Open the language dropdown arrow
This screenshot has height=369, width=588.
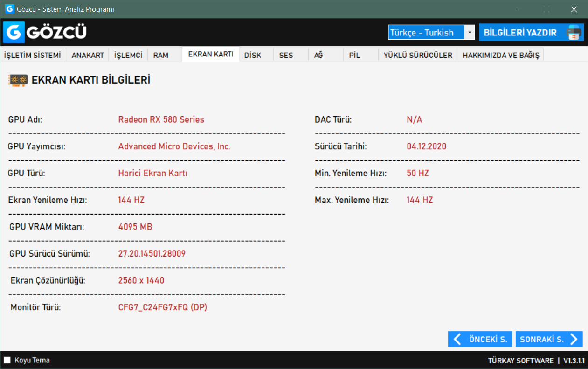point(470,33)
